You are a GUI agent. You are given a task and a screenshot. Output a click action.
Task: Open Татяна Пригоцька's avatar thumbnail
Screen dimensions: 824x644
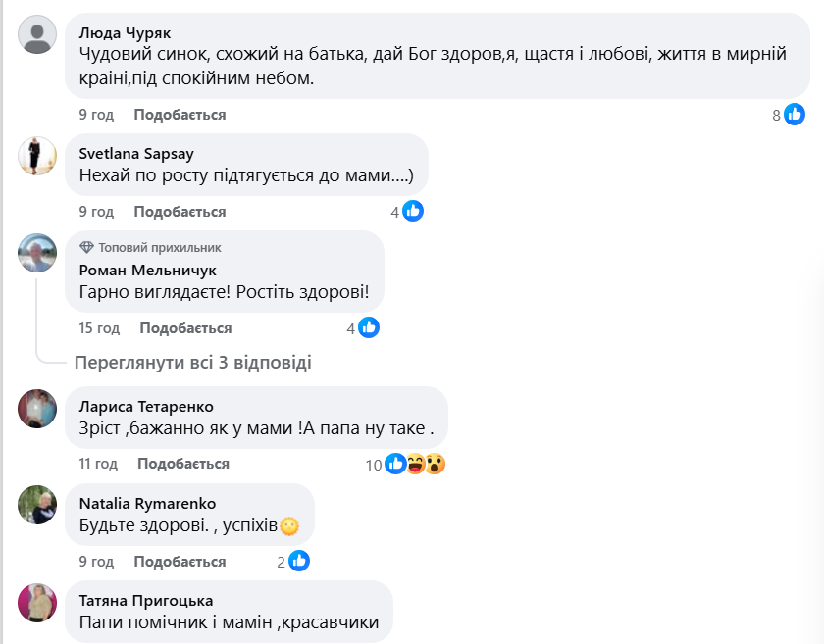(x=37, y=603)
